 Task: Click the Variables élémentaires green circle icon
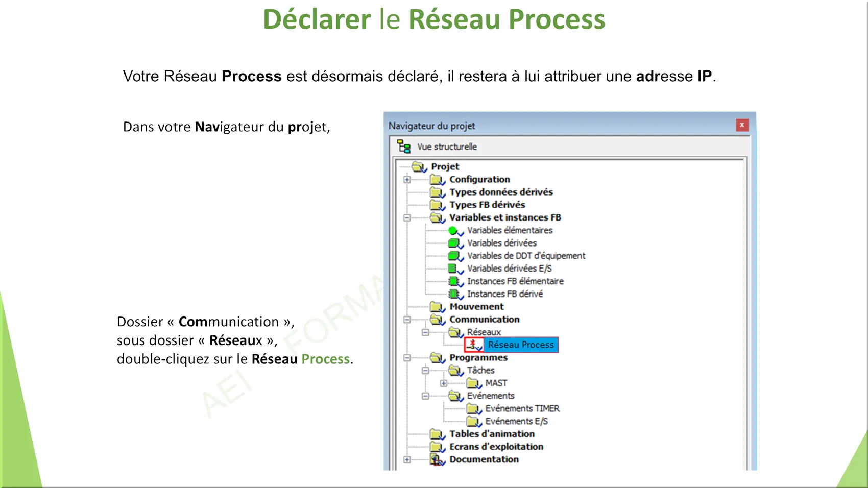455,230
